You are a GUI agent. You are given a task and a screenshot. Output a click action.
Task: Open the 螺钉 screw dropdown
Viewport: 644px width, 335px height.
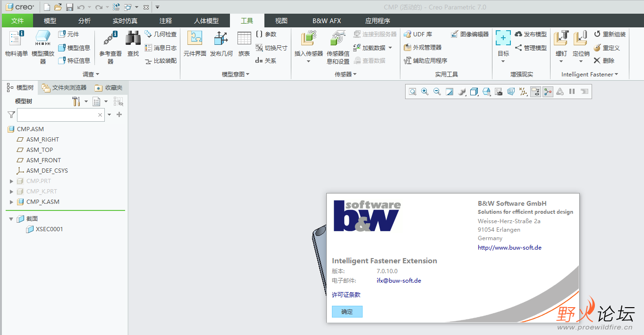coord(561,61)
